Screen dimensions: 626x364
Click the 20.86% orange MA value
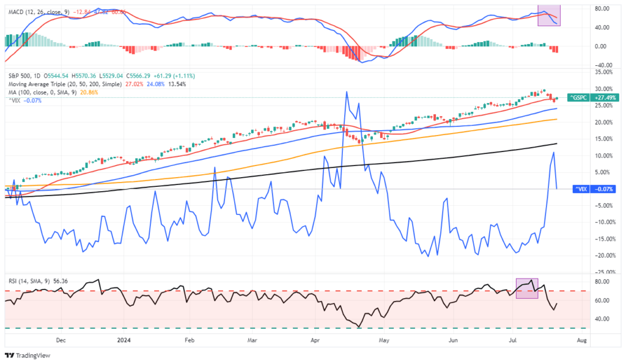tap(89, 92)
